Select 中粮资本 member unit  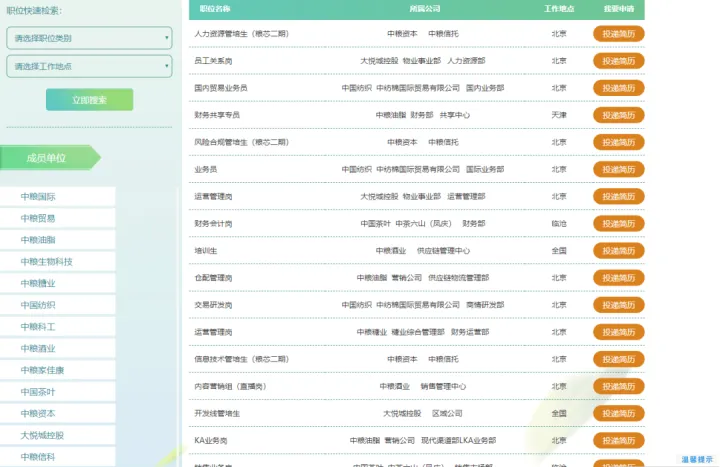[57, 414]
